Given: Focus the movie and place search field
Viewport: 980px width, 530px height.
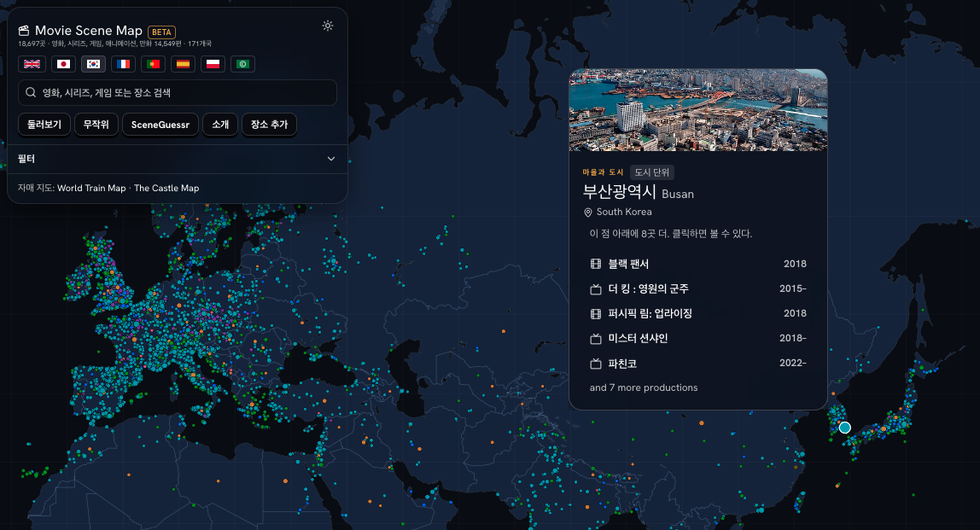Looking at the screenshot, I should (178, 92).
